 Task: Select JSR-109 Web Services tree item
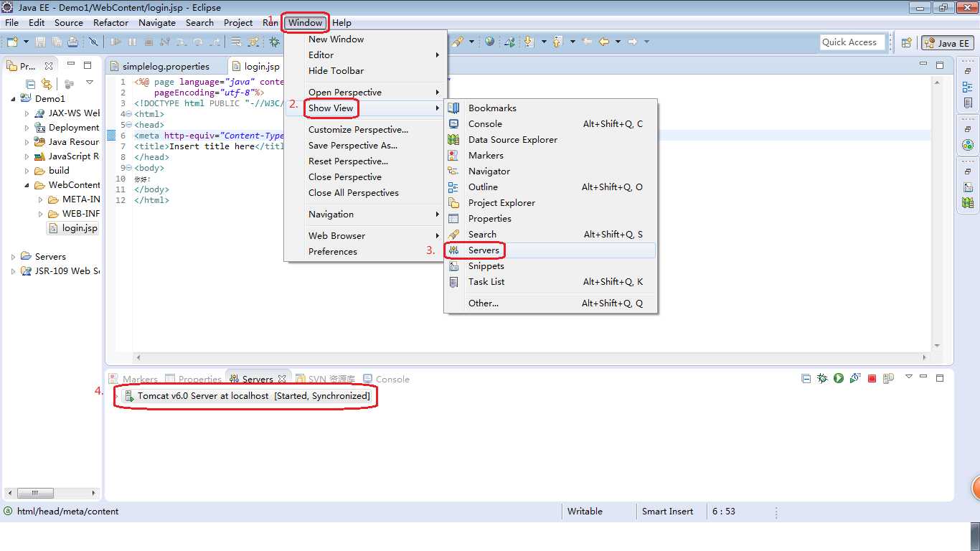(x=60, y=270)
